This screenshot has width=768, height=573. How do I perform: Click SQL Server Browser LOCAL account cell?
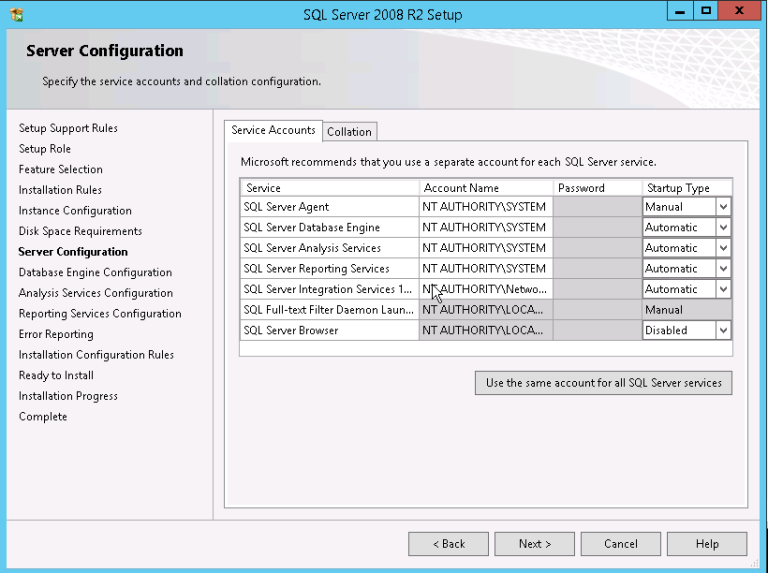pos(486,330)
